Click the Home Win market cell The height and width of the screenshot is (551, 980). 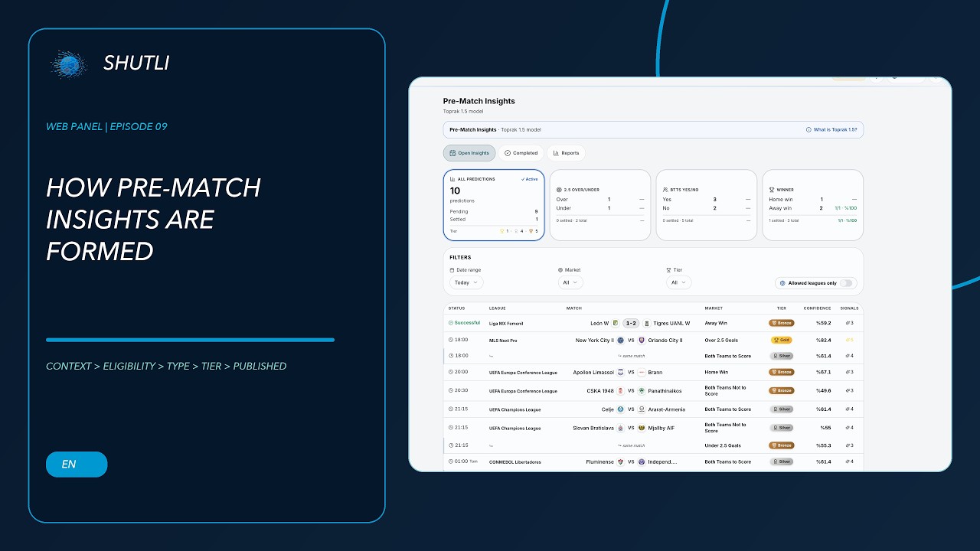(716, 373)
